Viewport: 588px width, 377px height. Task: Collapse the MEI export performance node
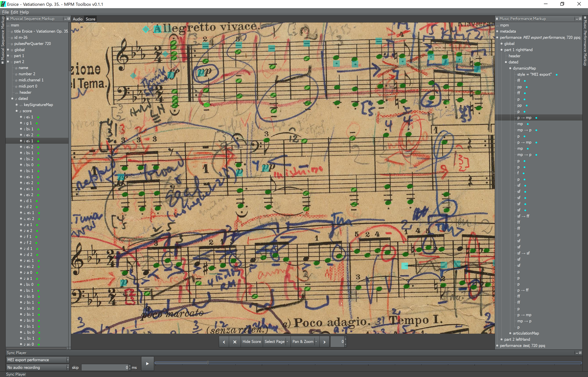[497, 38]
